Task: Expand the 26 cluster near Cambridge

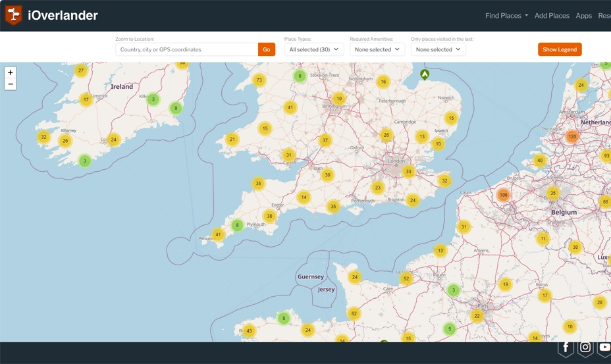Action: click(x=386, y=135)
